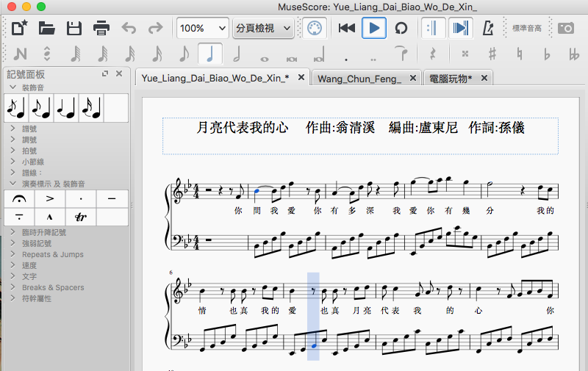Rewind playback to the start
Screen dimensions: 588x371
347,29
